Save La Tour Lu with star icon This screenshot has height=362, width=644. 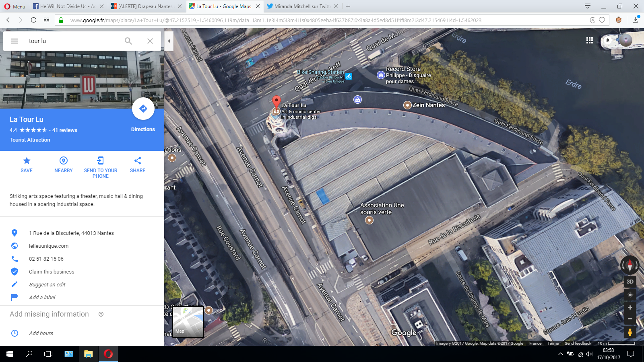pyautogui.click(x=27, y=165)
